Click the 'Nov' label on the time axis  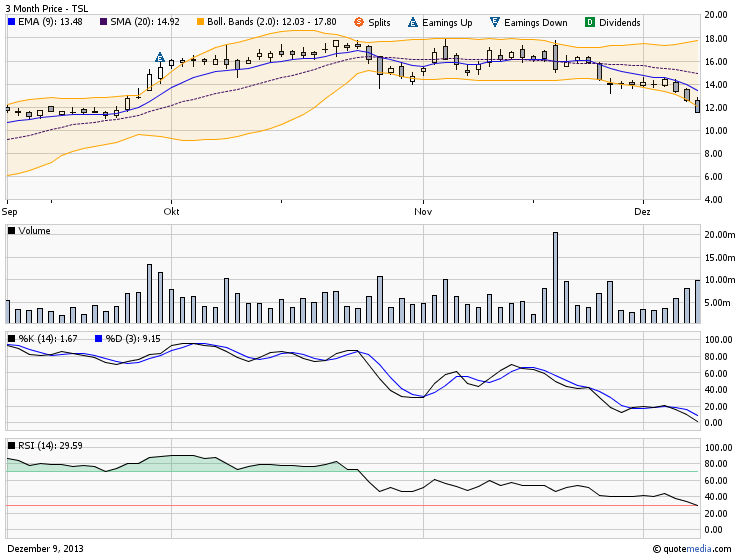[x=423, y=212]
